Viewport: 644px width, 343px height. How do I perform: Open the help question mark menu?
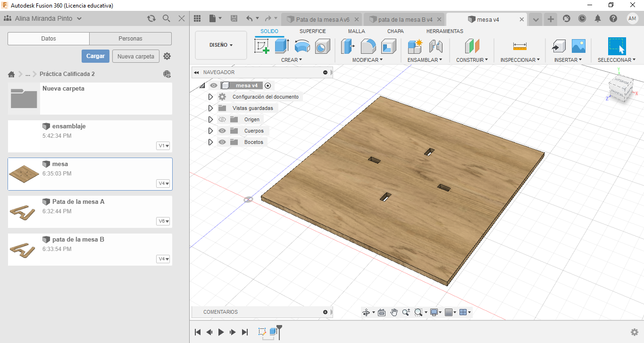pyautogui.click(x=613, y=19)
